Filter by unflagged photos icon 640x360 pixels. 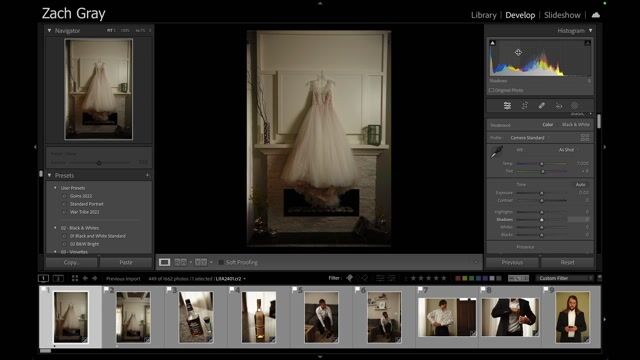[364, 278]
